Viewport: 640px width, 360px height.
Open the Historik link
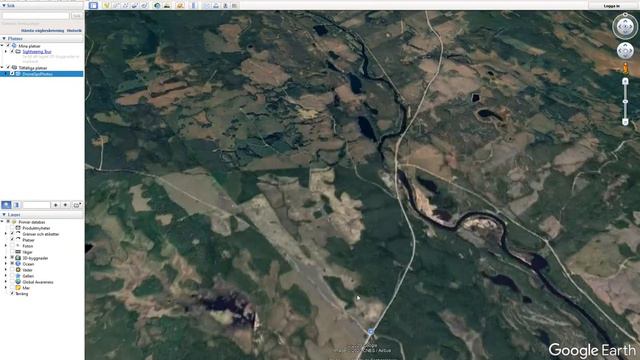click(74, 30)
